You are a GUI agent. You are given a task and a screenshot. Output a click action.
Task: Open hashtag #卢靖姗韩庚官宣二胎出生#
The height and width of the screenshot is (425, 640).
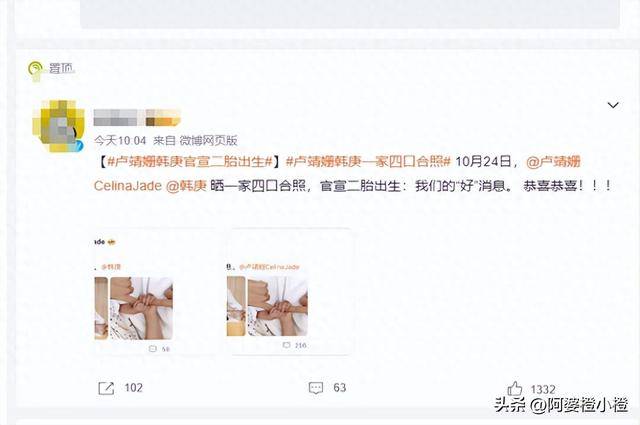pyautogui.click(x=190, y=162)
